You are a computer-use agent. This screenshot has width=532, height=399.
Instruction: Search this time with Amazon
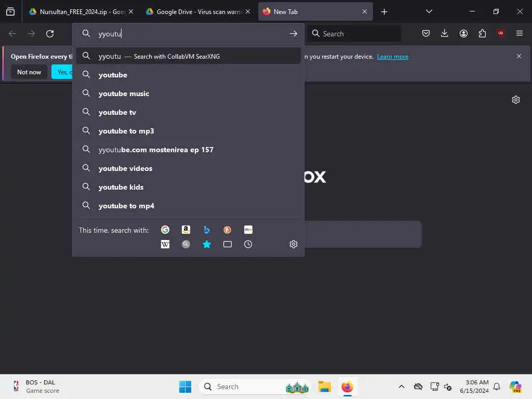click(186, 230)
